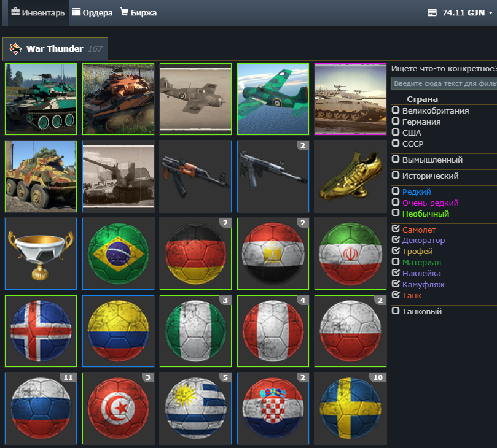Select the silver trophy cup item

point(41,253)
